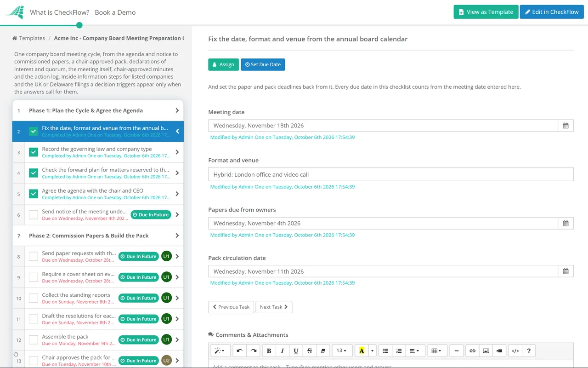Toggle code view in comment editor
This screenshot has width=588, height=368.
click(x=515, y=351)
